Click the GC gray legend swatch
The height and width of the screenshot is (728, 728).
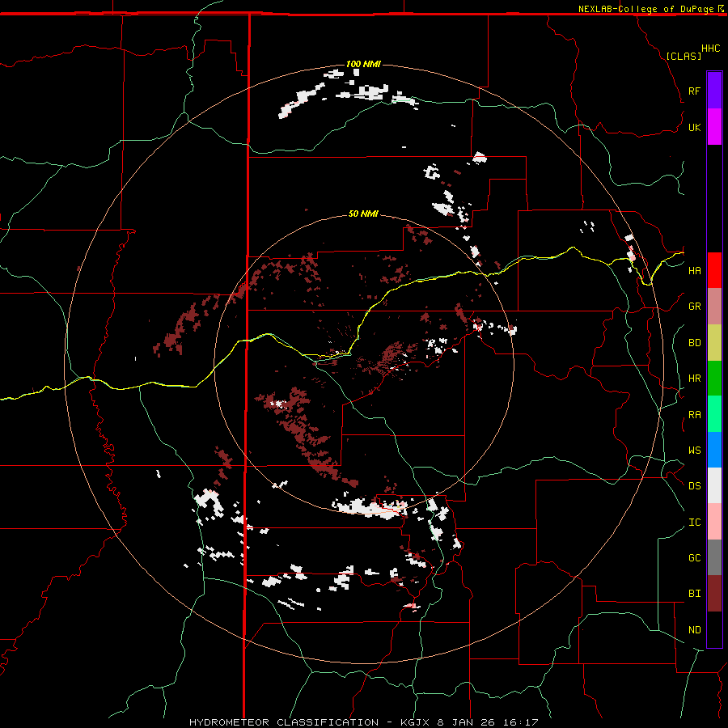[714, 557]
